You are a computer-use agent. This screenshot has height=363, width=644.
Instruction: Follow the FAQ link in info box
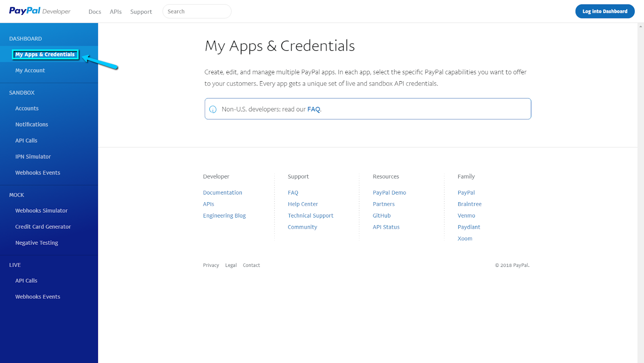tap(314, 109)
